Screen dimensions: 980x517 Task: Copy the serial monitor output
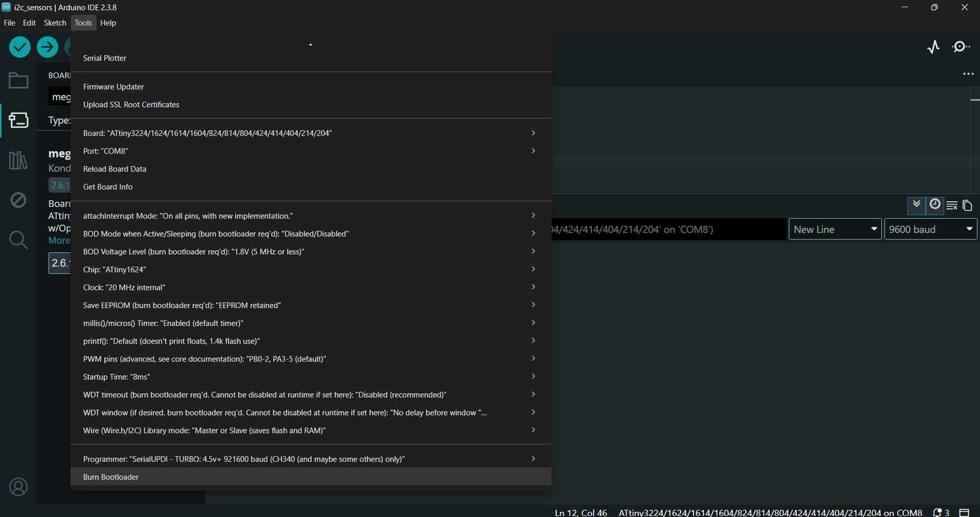(967, 205)
